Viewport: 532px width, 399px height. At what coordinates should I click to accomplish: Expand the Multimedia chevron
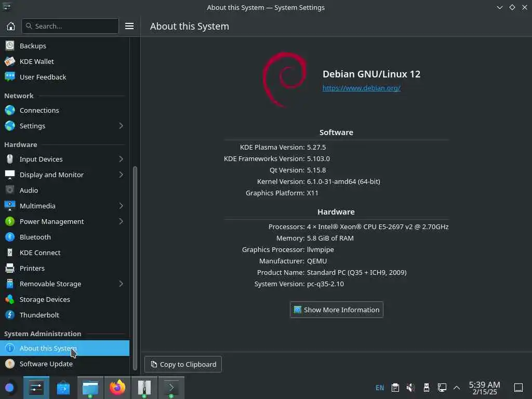pos(121,206)
